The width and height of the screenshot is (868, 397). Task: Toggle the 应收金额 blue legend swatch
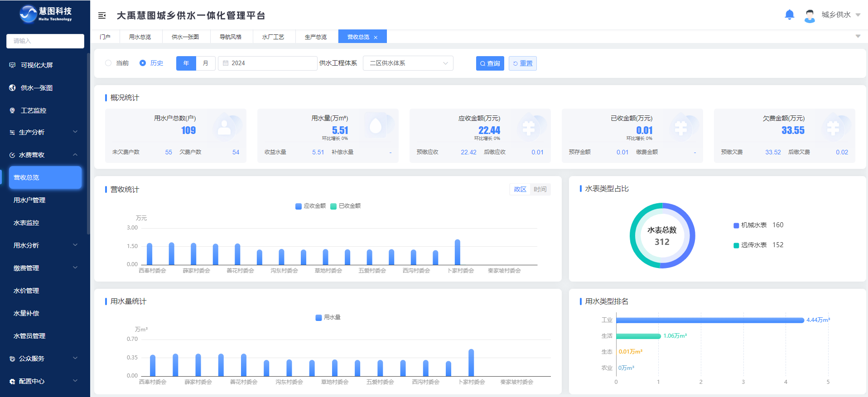click(298, 206)
